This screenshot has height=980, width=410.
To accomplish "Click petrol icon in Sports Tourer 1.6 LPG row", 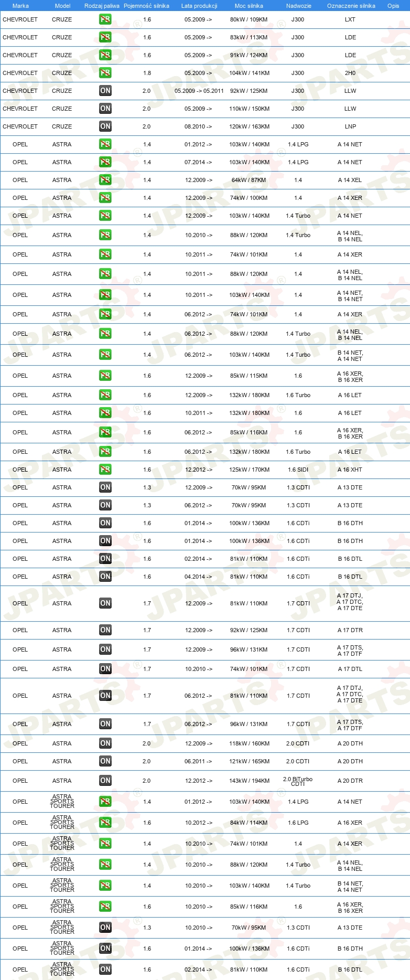I will point(105,823).
